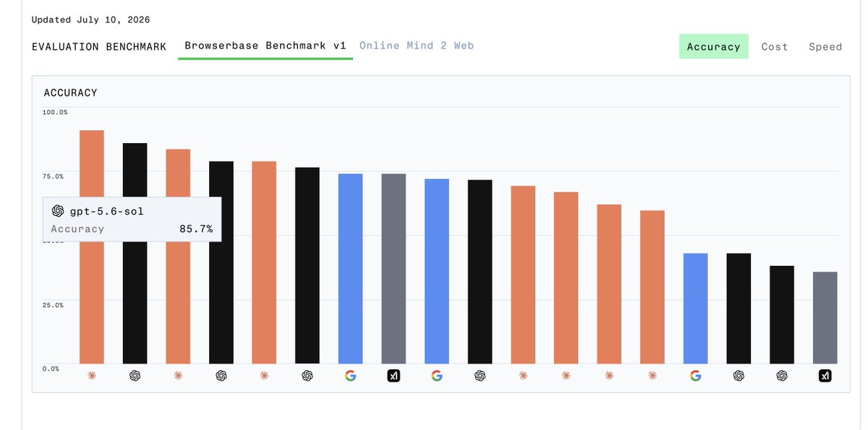Click the Anthropic icon under the tallest bar

(91, 376)
